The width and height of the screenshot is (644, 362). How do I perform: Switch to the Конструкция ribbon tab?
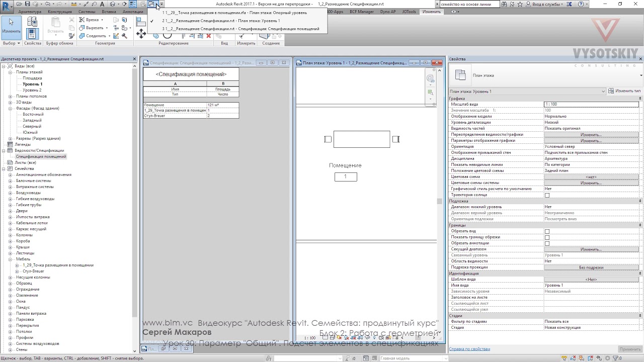point(60,12)
